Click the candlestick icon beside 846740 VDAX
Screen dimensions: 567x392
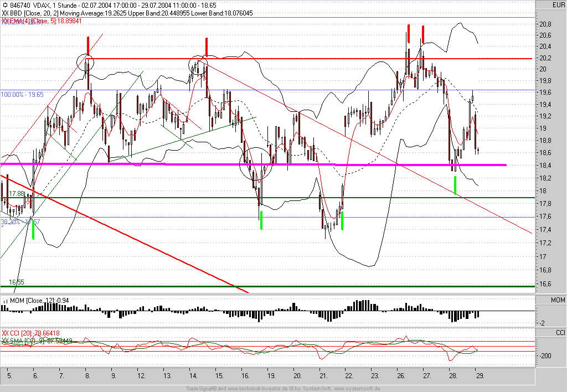[6, 5]
